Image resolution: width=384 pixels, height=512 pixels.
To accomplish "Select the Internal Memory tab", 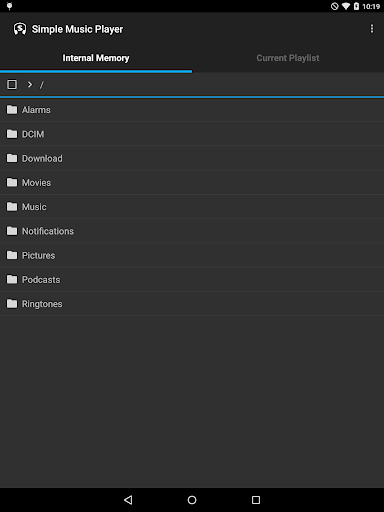I will tap(96, 58).
